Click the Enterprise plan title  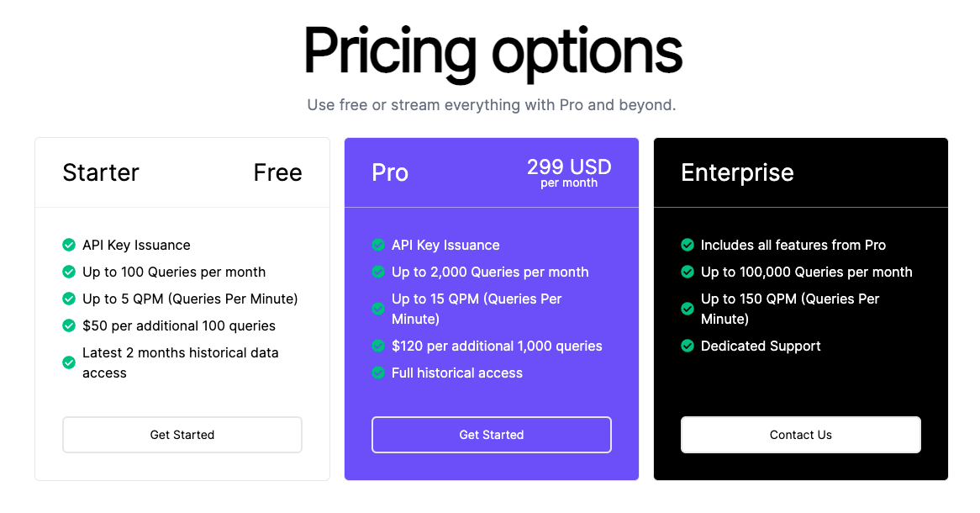click(x=737, y=172)
